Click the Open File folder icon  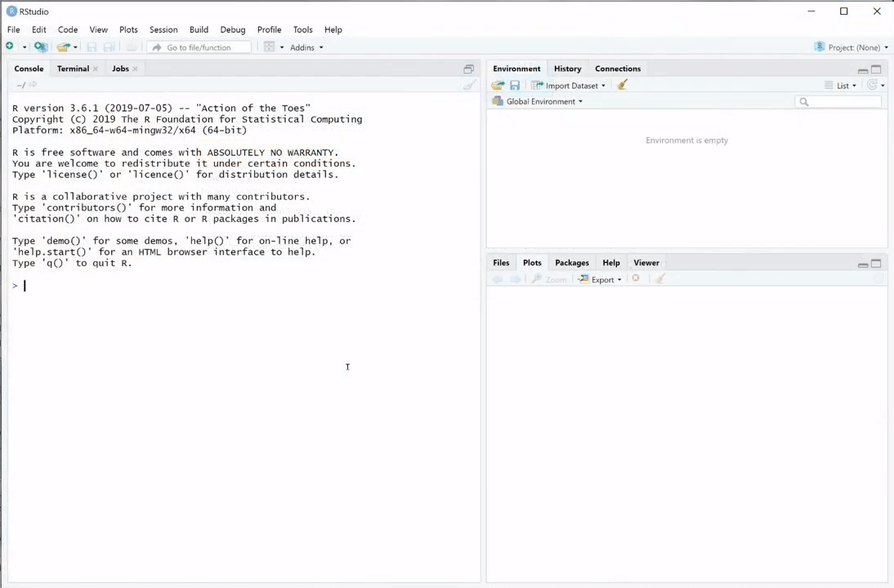point(63,47)
